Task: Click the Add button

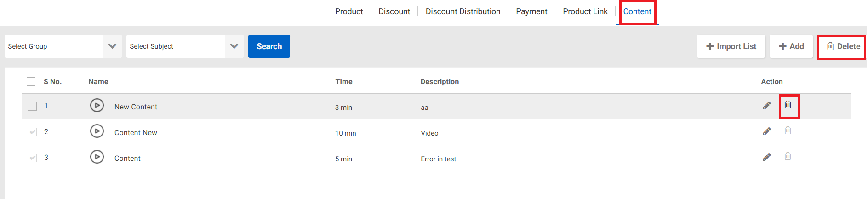Action: (x=791, y=46)
